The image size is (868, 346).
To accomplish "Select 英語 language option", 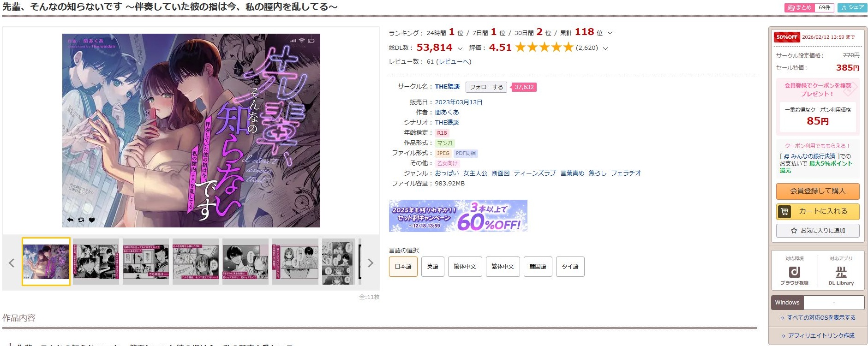I will pos(432,267).
